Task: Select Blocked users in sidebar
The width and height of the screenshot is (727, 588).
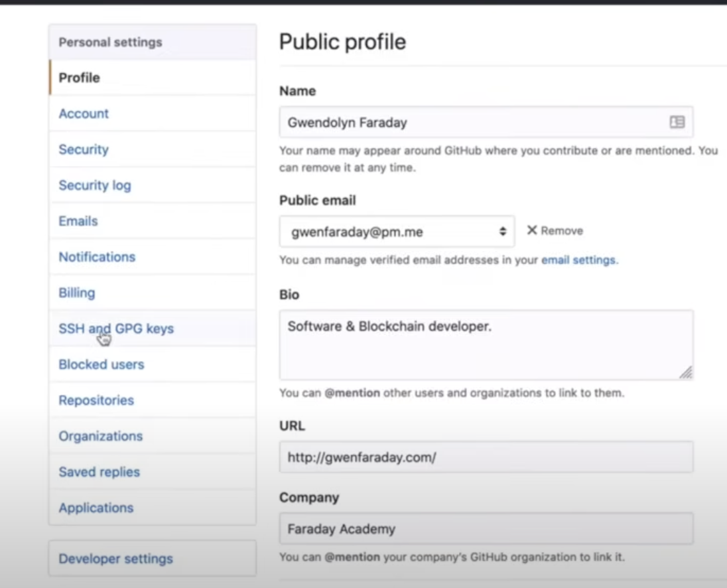Action: (x=101, y=364)
